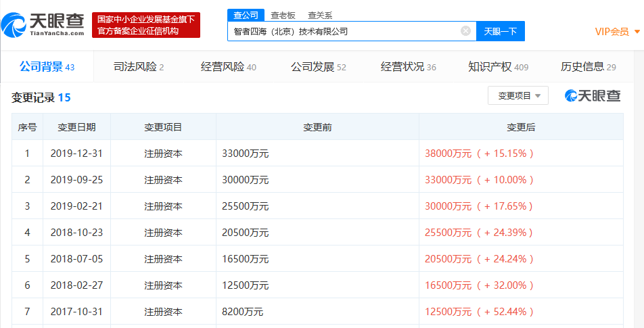644x328 pixels.
Task: Open the VIP会员 link
Action: pyautogui.click(x=612, y=31)
